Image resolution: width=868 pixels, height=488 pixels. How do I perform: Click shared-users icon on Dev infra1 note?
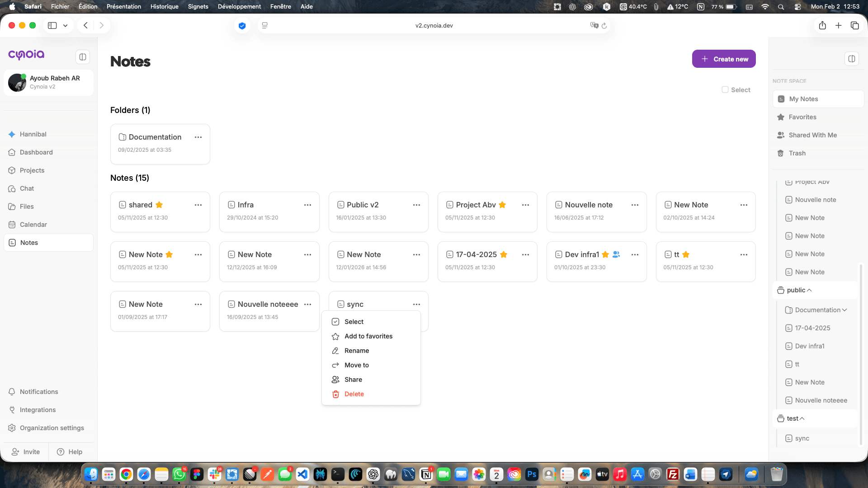coord(616,254)
